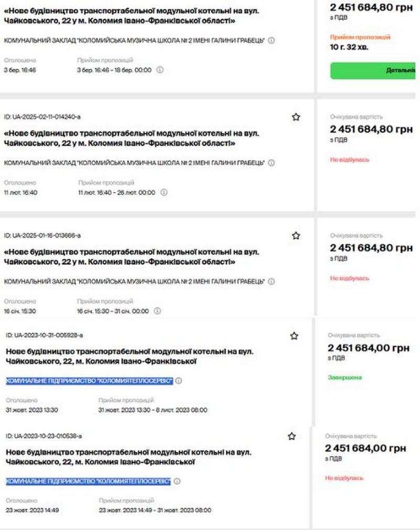The height and width of the screenshot is (530, 420).
Task: Bookmark tender UA-2023-10-31-005928-a with the star
Action: tap(295, 336)
